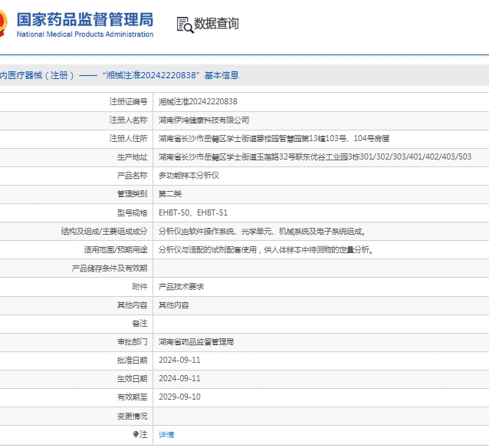Click the 数据查询 heading text
Screen dimensions: 489x448
point(216,24)
